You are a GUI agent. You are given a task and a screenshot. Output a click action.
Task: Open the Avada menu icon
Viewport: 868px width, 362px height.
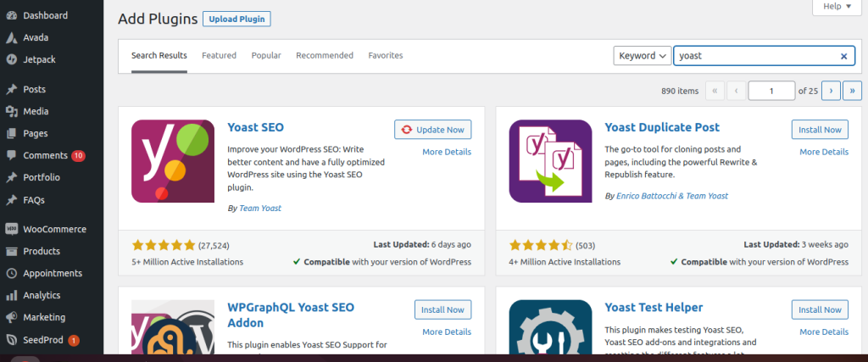[x=11, y=37]
